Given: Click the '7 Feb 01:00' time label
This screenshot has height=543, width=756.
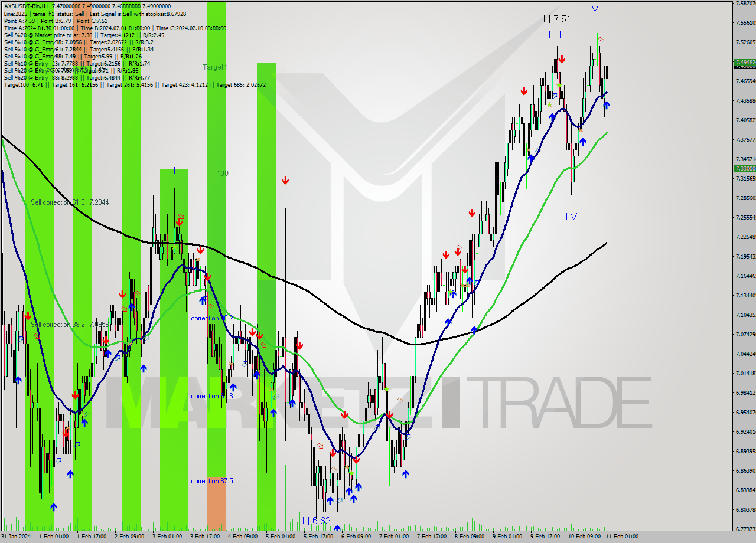Looking at the screenshot, I should pyautogui.click(x=393, y=537).
